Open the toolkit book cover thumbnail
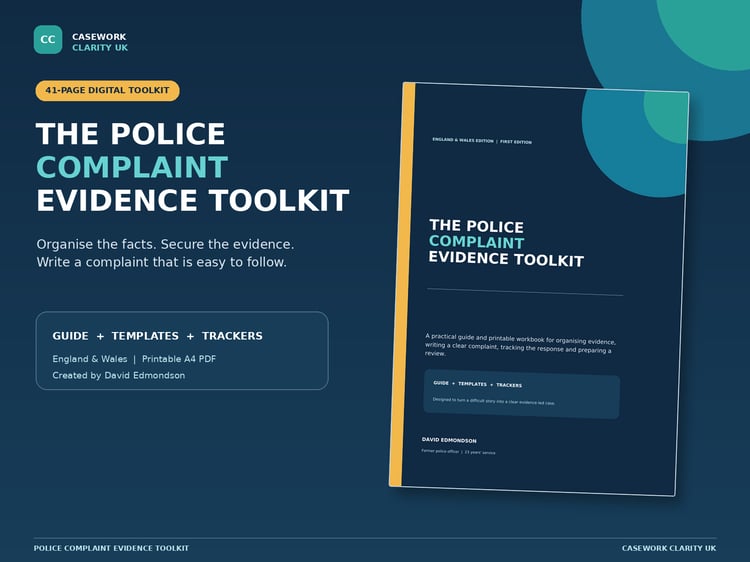This screenshot has width=750, height=562. [539, 289]
